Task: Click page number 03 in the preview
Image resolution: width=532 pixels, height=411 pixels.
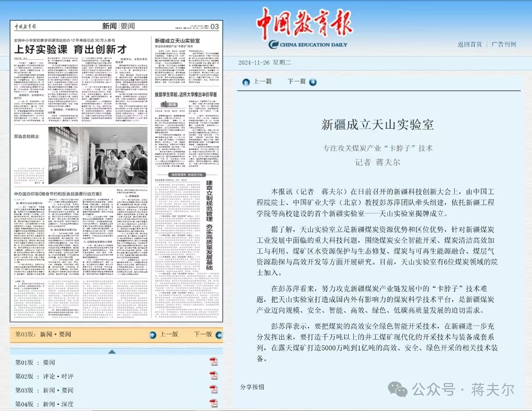Action: point(214,27)
